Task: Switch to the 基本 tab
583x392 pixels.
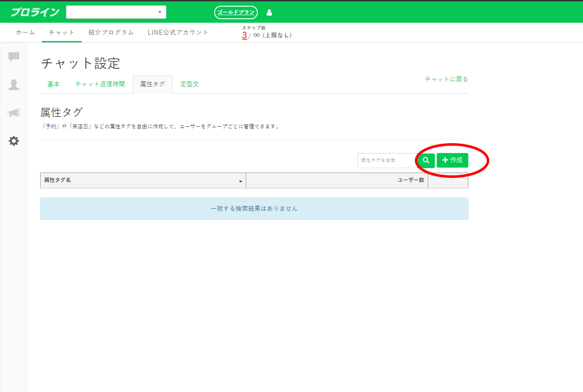Action: pyautogui.click(x=54, y=84)
